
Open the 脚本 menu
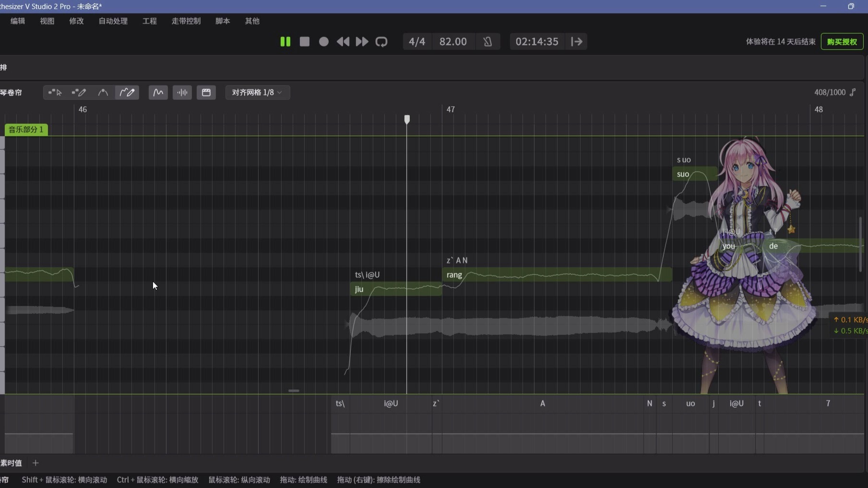coord(223,21)
